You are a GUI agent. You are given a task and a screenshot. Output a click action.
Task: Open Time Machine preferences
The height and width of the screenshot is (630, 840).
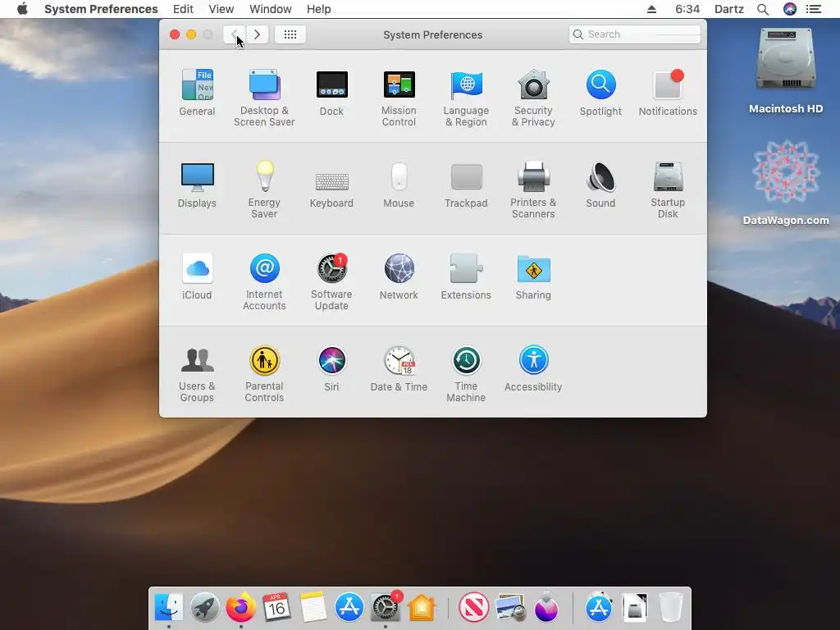coord(466,374)
